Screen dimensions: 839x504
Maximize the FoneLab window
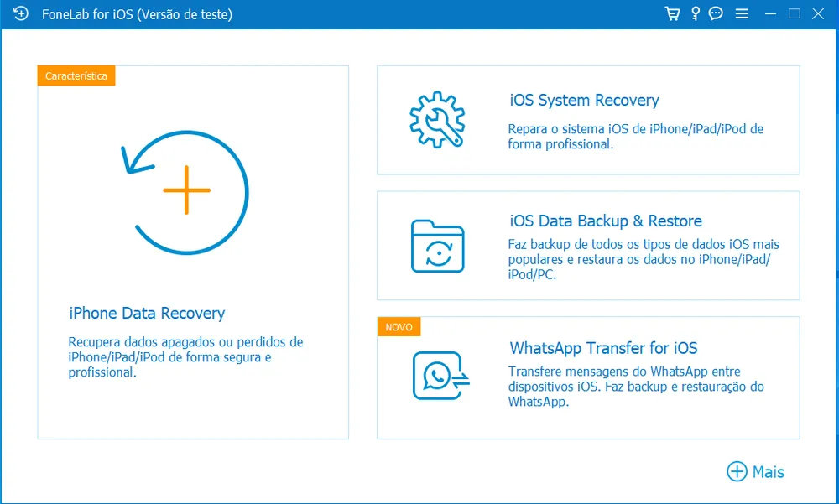[795, 14]
